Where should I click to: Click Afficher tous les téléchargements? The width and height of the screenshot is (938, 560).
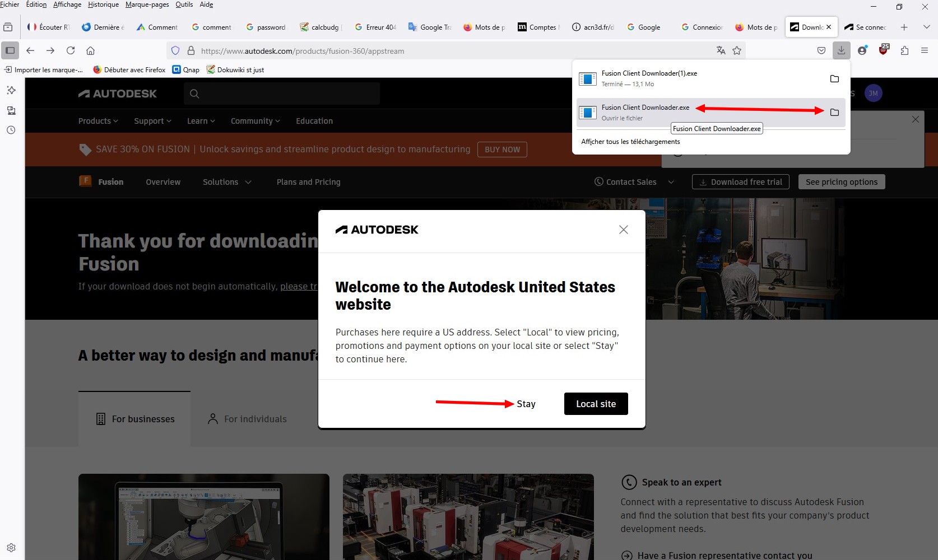630,142
